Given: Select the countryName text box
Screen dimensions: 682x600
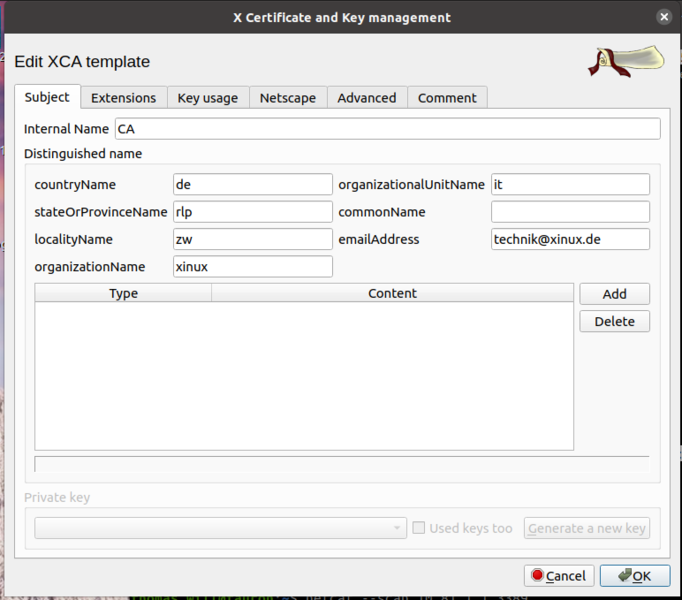Looking at the screenshot, I should 252,185.
